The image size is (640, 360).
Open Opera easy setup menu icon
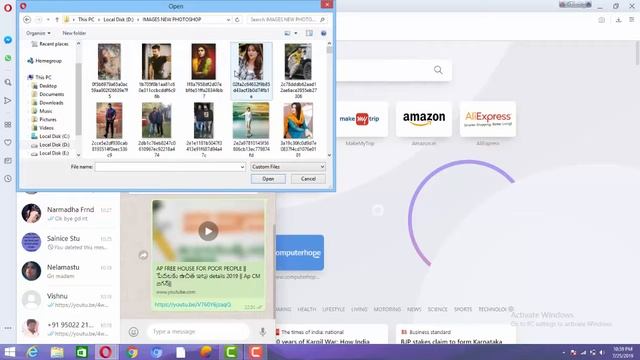[631, 20]
